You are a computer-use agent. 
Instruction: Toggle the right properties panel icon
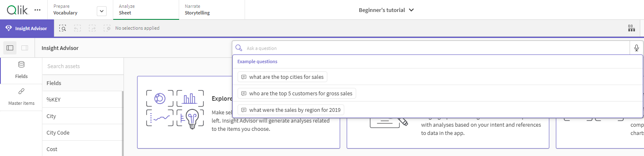click(x=25, y=48)
